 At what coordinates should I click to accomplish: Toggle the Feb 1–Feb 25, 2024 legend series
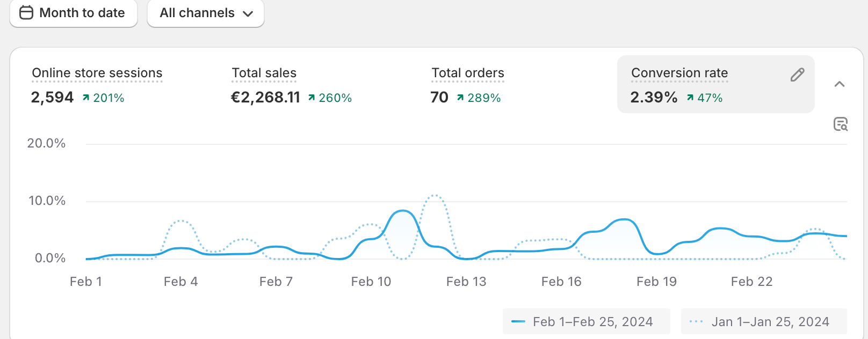pyautogui.click(x=587, y=322)
